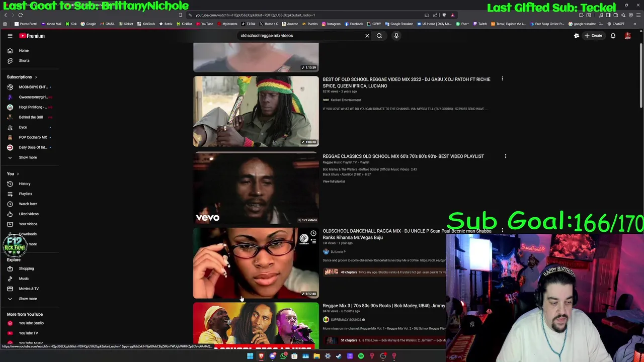Click the Create button

click(594, 36)
